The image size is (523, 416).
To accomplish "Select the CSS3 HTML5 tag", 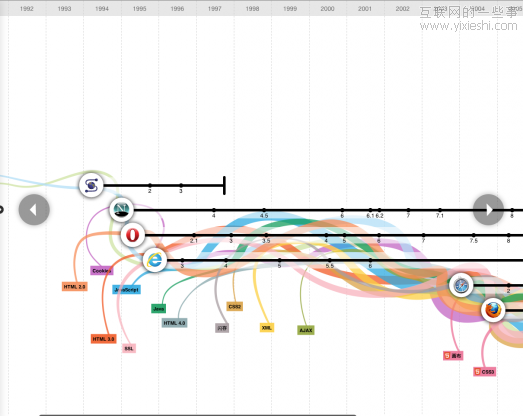I will click(x=485, y=372).
